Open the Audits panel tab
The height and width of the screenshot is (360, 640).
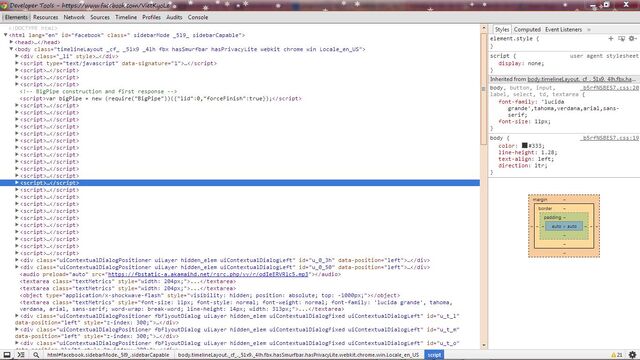[174, 17]
